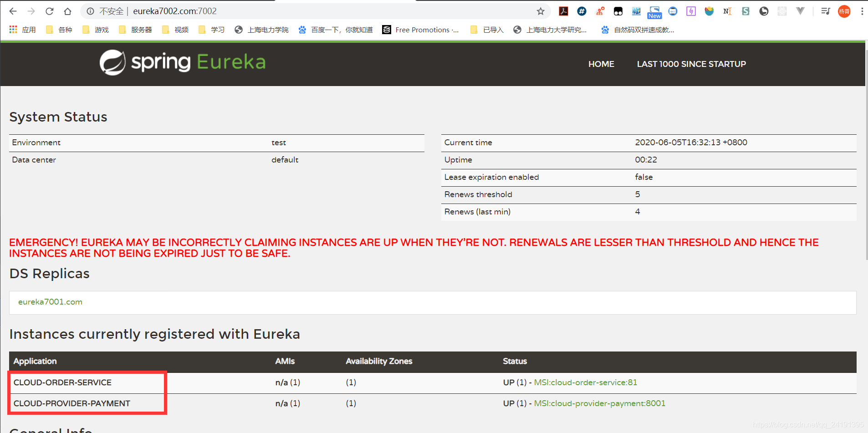Open the 自然码双拼速成教 bookmark
The height and width of the screenshot is (433, 868).
click(x=638, y=30)
